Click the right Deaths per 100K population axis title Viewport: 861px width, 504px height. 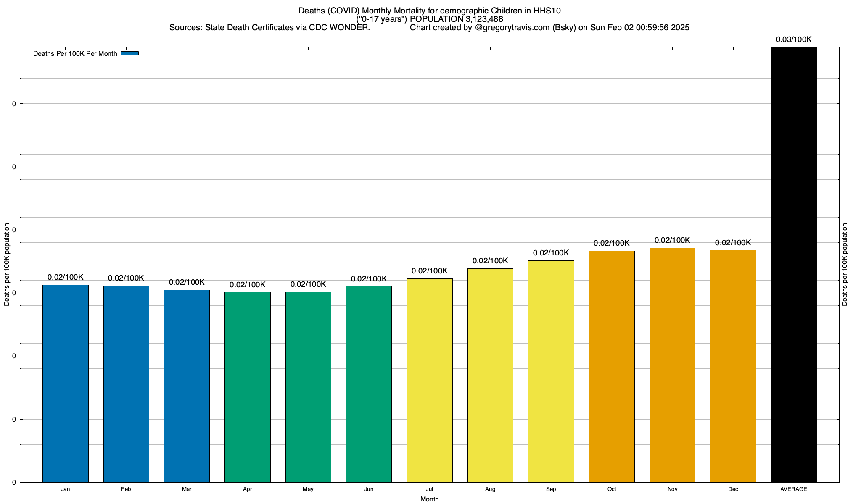tap(845, 265)
